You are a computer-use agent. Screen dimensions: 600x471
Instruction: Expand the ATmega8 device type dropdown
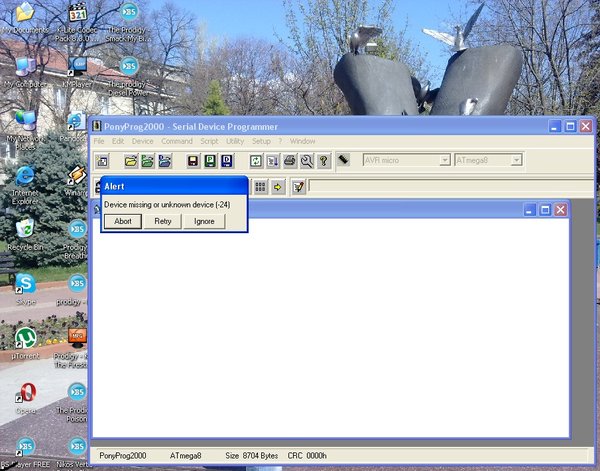[516, 160]
